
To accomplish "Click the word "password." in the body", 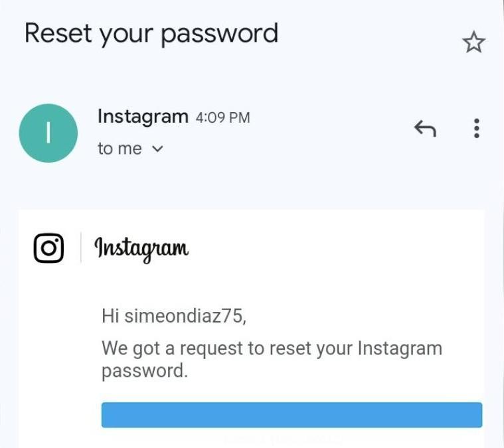I will 144,370.
